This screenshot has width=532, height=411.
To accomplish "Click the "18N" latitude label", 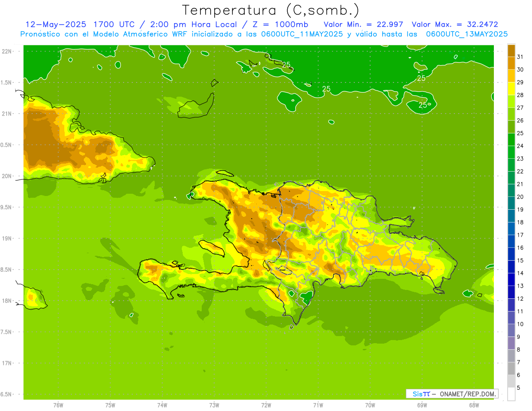I will [7, 301].
